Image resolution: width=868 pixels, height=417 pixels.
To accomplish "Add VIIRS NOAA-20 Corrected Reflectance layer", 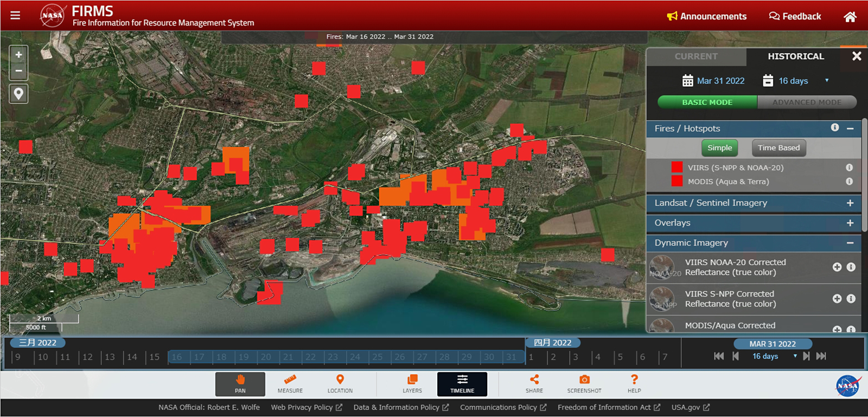I will pos(837,267).
